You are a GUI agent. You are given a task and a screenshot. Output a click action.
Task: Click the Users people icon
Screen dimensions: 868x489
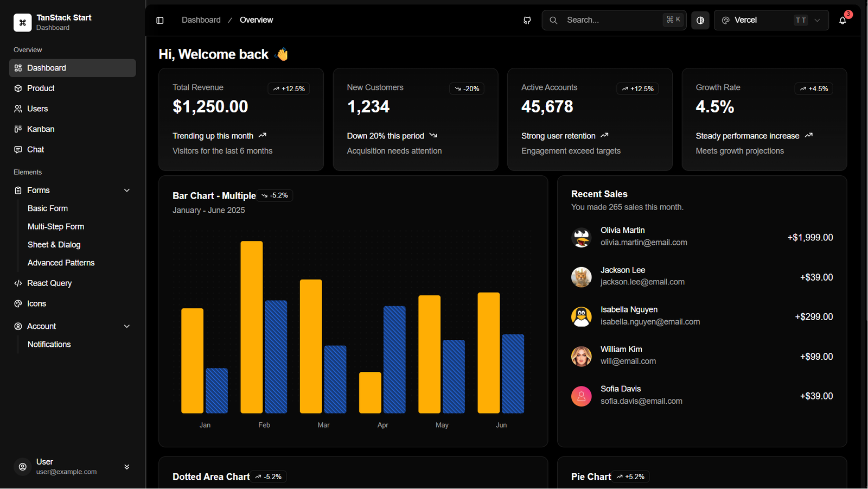coord(18,109)
